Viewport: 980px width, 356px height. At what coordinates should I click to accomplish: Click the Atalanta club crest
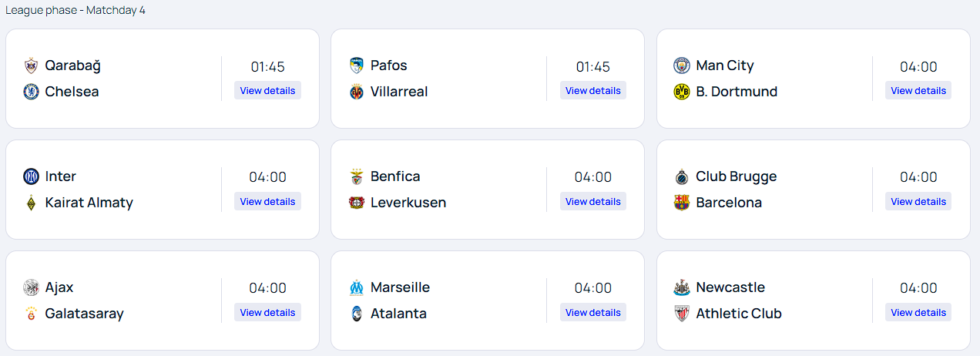tap(356, 314)
